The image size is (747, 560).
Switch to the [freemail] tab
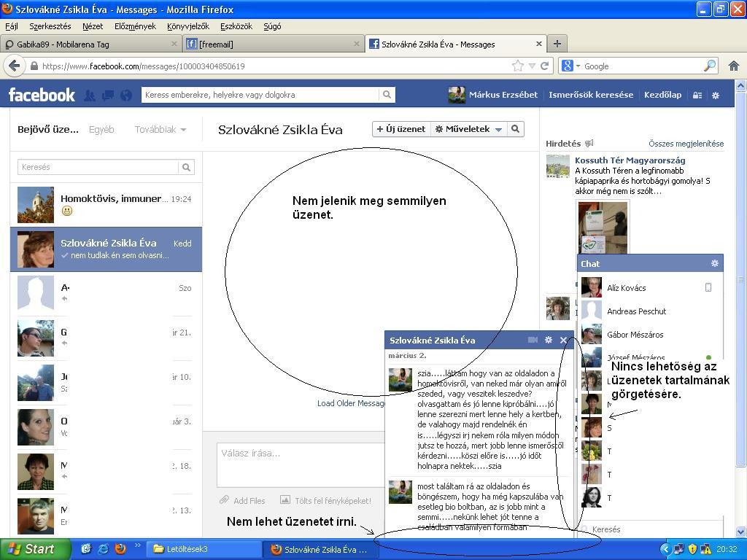[272, 44]
